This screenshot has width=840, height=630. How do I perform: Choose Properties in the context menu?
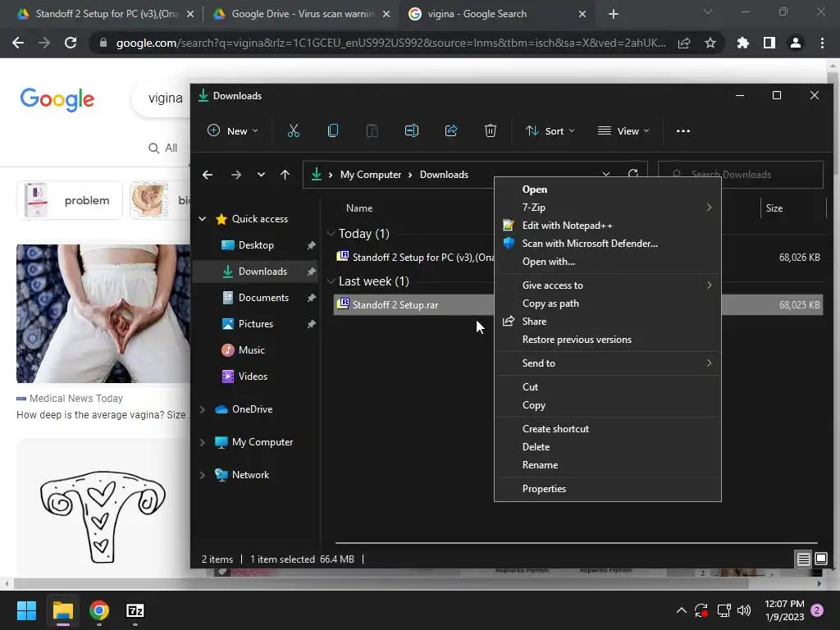[608, 489]
